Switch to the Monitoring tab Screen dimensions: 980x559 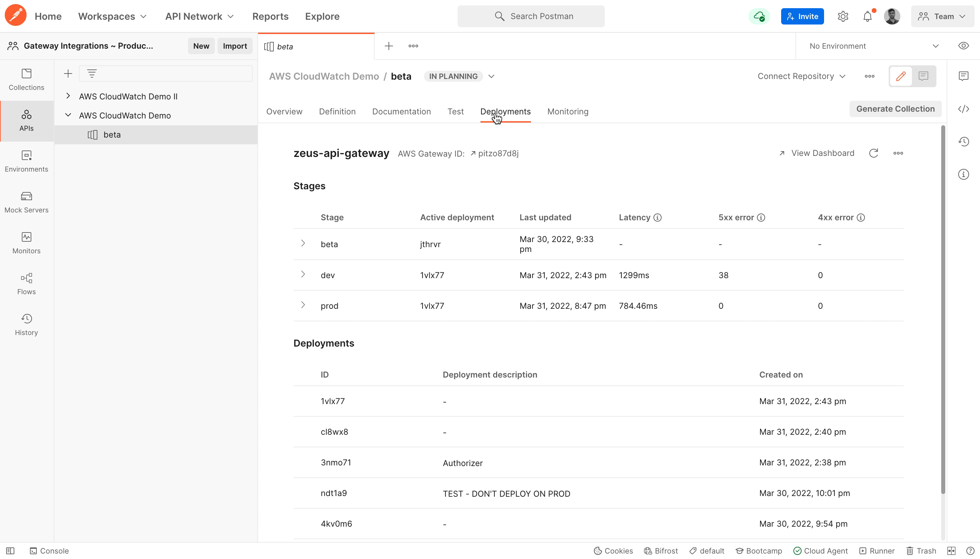coord(568,111)
